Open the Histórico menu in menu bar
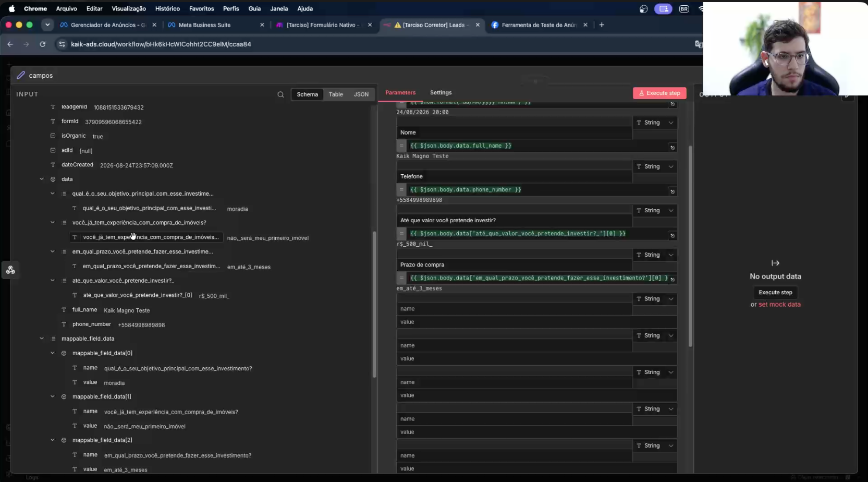The image size is (868, 482). (x=167, y=8)
